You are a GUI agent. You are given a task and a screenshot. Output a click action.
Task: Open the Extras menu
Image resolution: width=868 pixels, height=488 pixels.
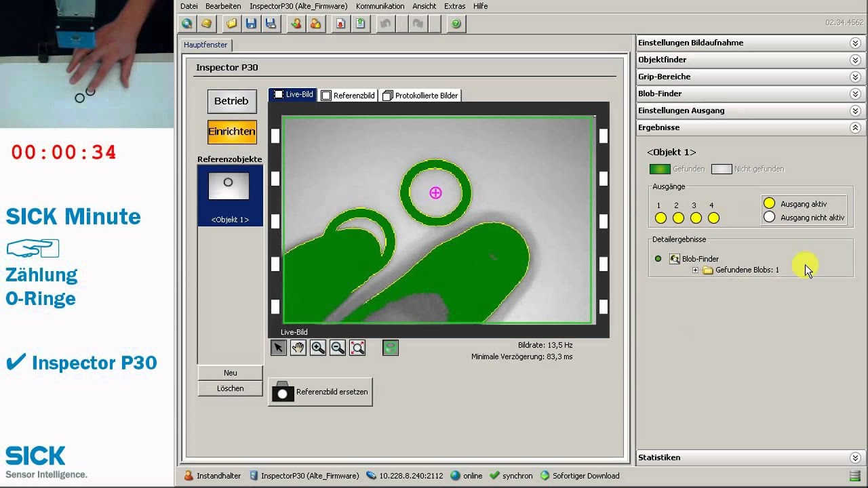pyautogui.click(x=455, y=6)
